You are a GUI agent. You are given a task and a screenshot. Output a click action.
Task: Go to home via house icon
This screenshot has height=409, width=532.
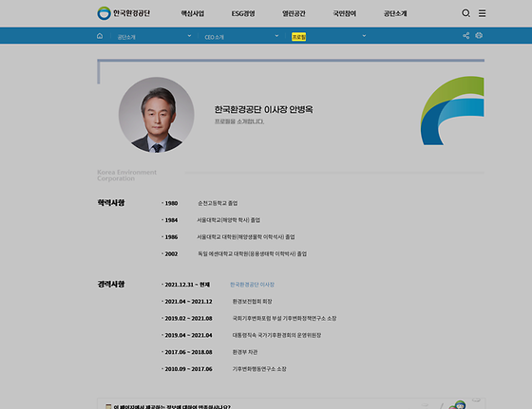pyautogui.click(x=100, y=36)
